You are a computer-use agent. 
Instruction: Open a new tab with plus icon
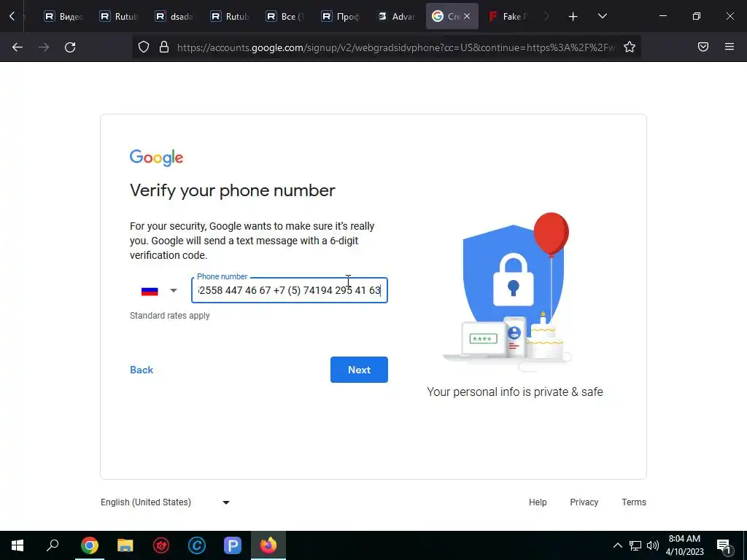[x=573, y=17]
